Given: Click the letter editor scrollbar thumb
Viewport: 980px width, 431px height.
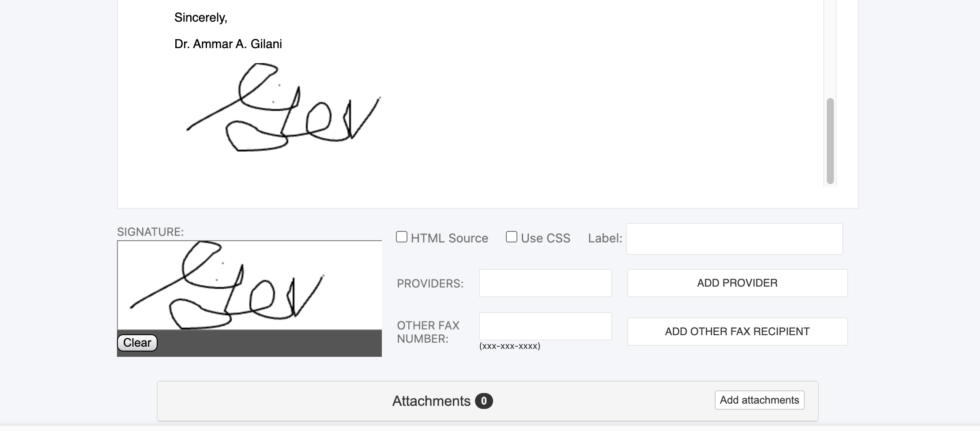Looking at the screenshot, I should point(830,141).
